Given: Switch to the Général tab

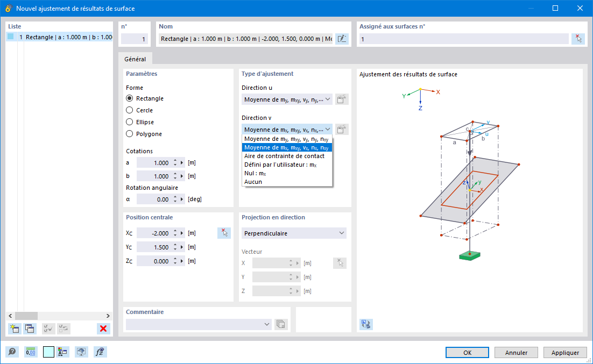Looking at the screenshot, I should tap(135, 59).
